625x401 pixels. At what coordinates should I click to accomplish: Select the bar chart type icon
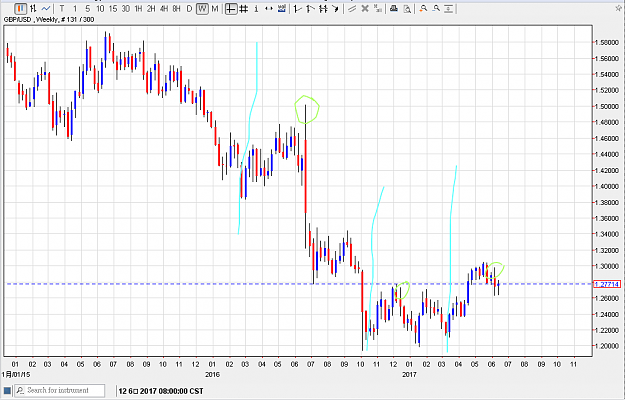pyautogui.click(x=33, y=8)
